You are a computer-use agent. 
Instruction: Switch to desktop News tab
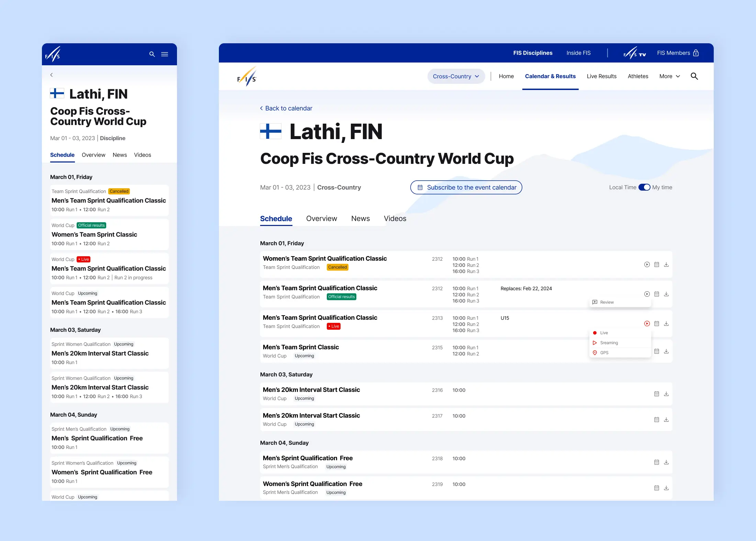(x=360, y=218)
